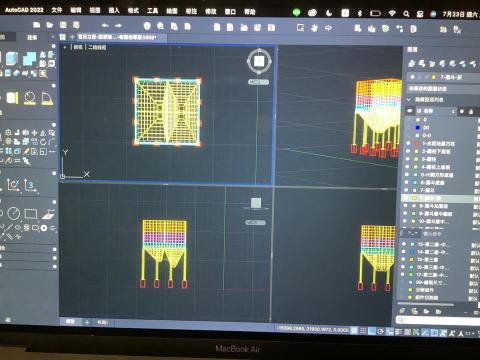The height and width of the screenshot is (360, 480).
Task: Click the window-shaped icon left of the Pan hand
Action: coord(300,28)
